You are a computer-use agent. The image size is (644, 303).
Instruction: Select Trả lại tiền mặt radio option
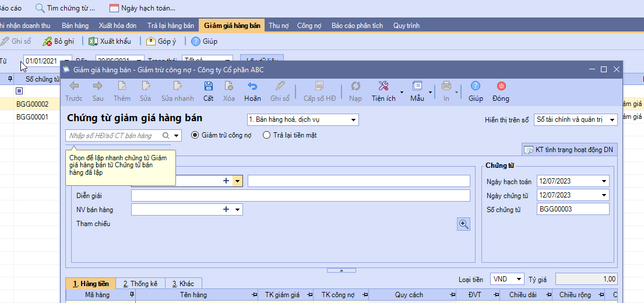[x=267, y=135]
